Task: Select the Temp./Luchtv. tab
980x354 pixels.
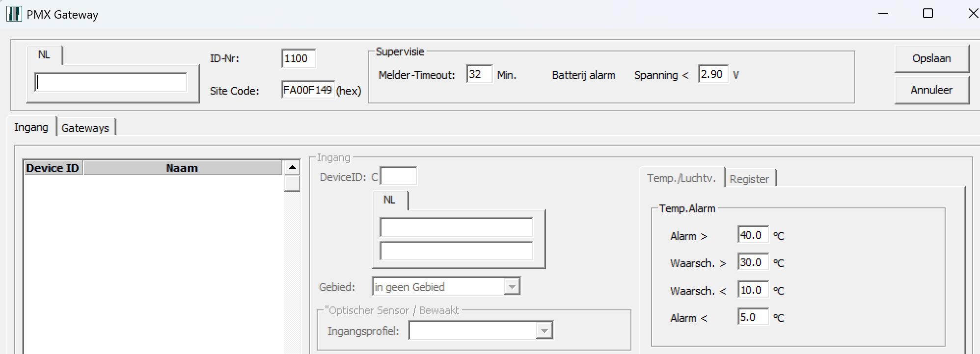Action: 681,178
